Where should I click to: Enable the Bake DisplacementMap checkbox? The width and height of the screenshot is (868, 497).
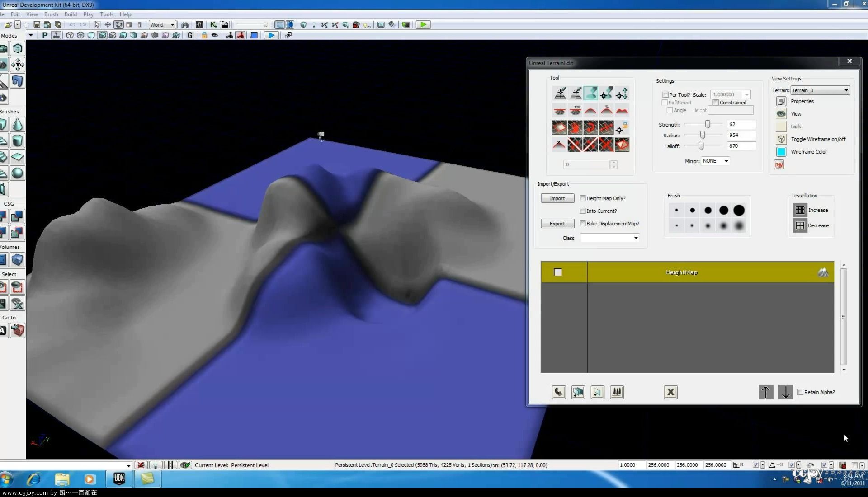[582, 224]
